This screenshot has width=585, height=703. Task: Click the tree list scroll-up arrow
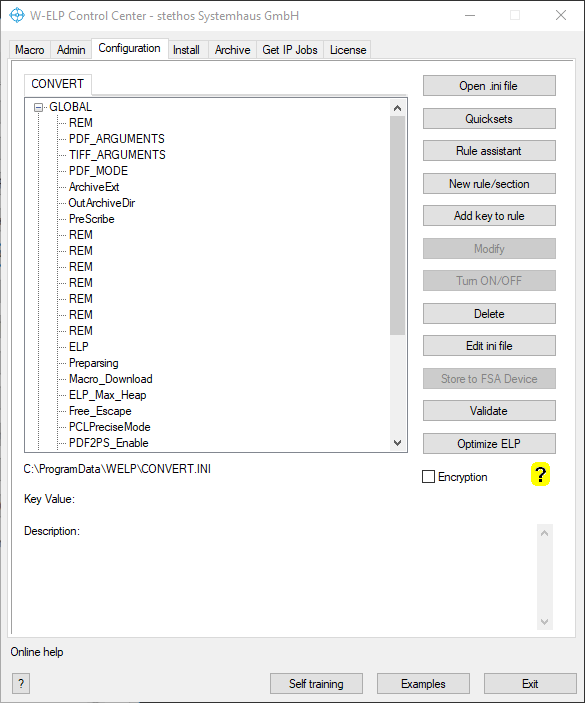[x=397, y=108]
